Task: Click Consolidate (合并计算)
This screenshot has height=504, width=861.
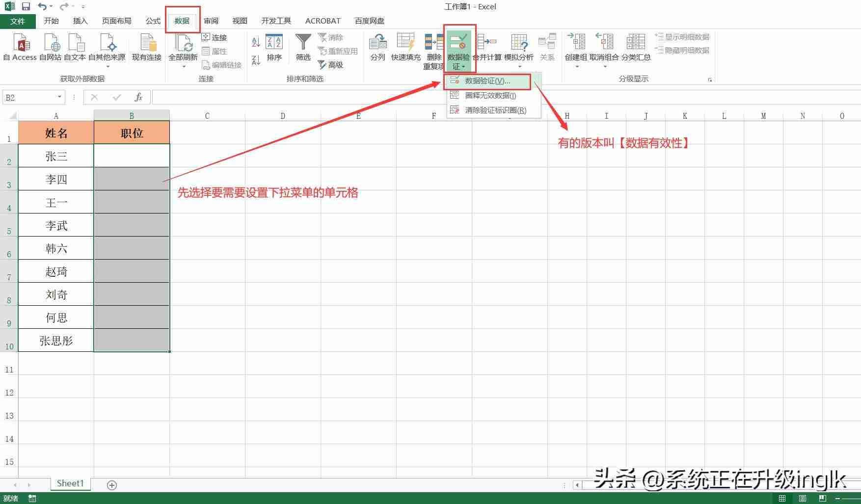Action: [487, 47]
